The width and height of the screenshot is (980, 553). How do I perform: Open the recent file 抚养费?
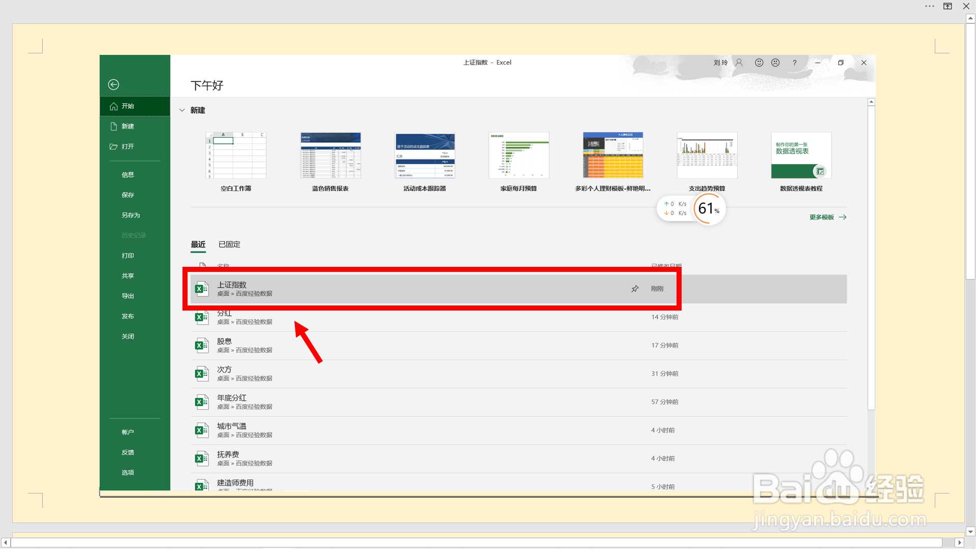tap(520, 460)
